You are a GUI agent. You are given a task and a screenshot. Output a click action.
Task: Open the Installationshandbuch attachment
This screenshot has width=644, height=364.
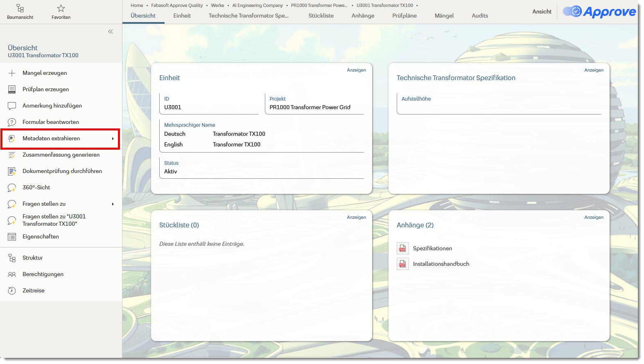click(x=441, y=264)
